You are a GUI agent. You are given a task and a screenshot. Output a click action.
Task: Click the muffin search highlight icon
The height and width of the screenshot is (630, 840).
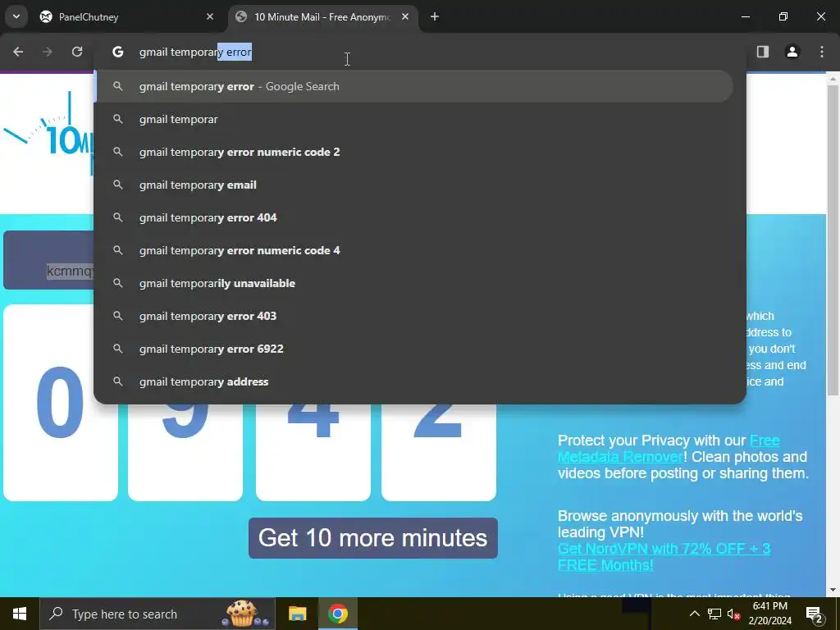244,614
